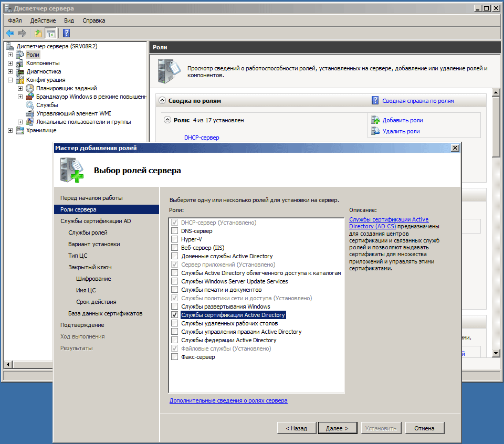This screenshot has width=504, height=444.
Task: Check the Hyper-V role checkbox
Action: click(x=174, y=239)
